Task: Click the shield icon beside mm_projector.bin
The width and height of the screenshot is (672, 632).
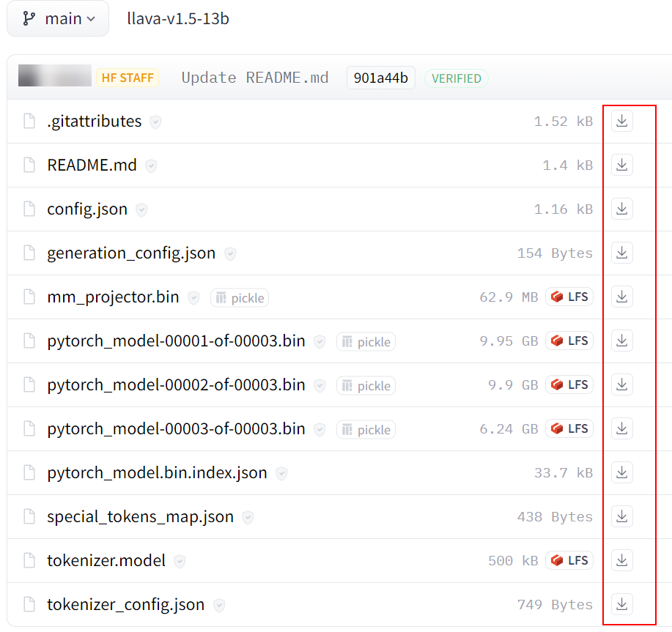Action: click(193, 297)
